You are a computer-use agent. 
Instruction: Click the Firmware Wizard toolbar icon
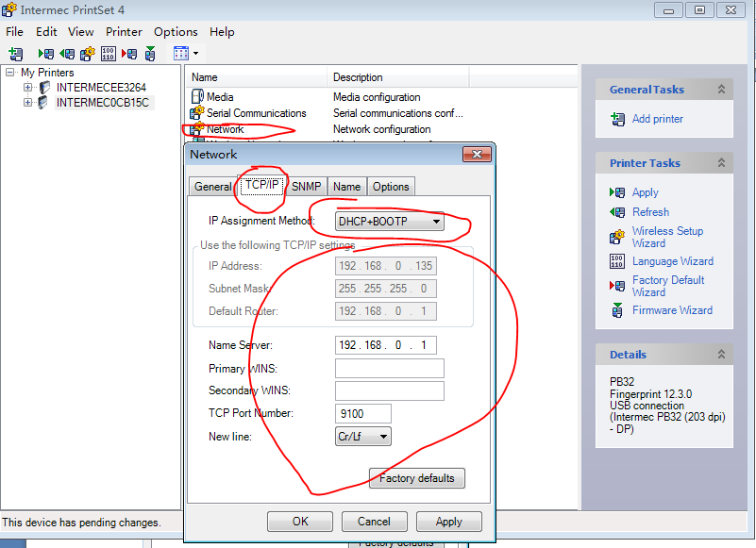[x=150, y=54]
